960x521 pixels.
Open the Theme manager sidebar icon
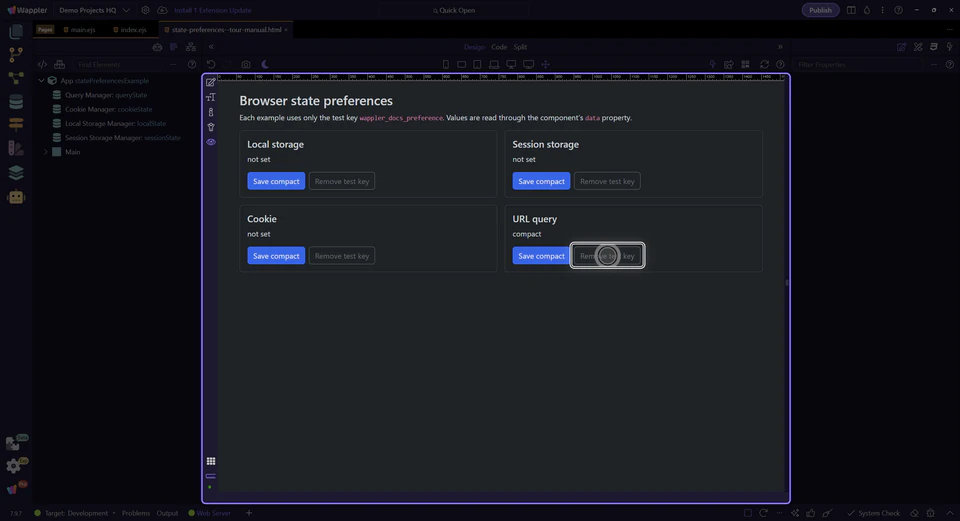tap(16, 148)
